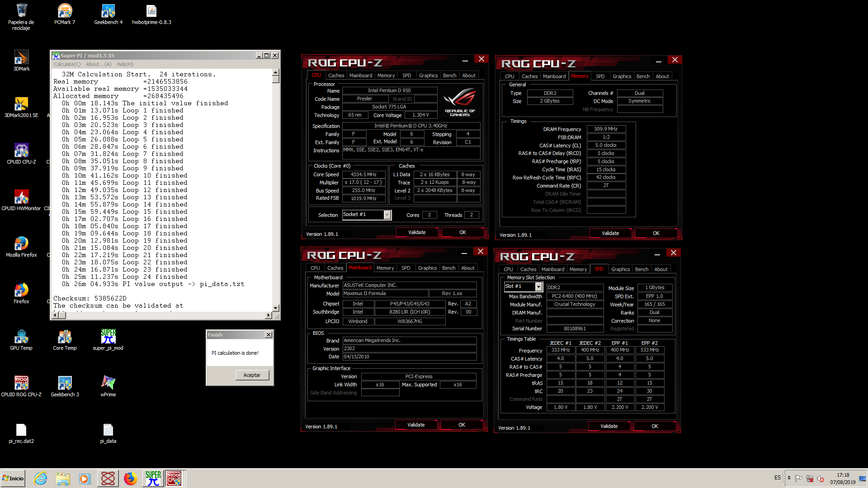
Task: Click the Inicio start button
Action: (13, 479)
